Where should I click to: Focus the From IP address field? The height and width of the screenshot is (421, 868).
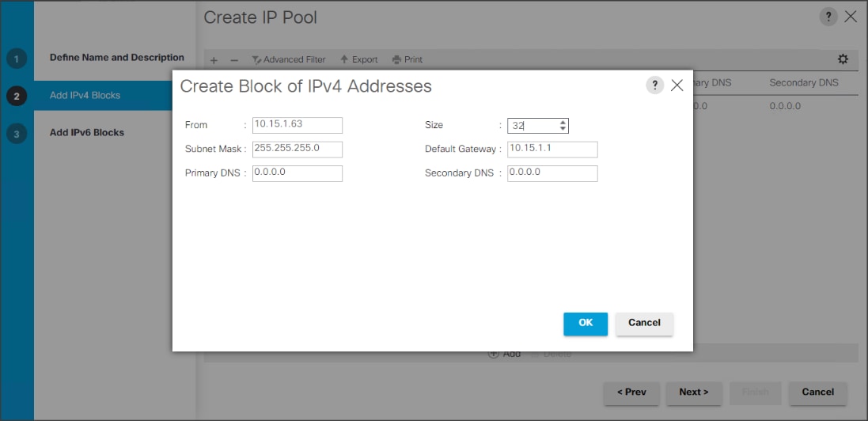pyautogui.click(x=298, y=125)
